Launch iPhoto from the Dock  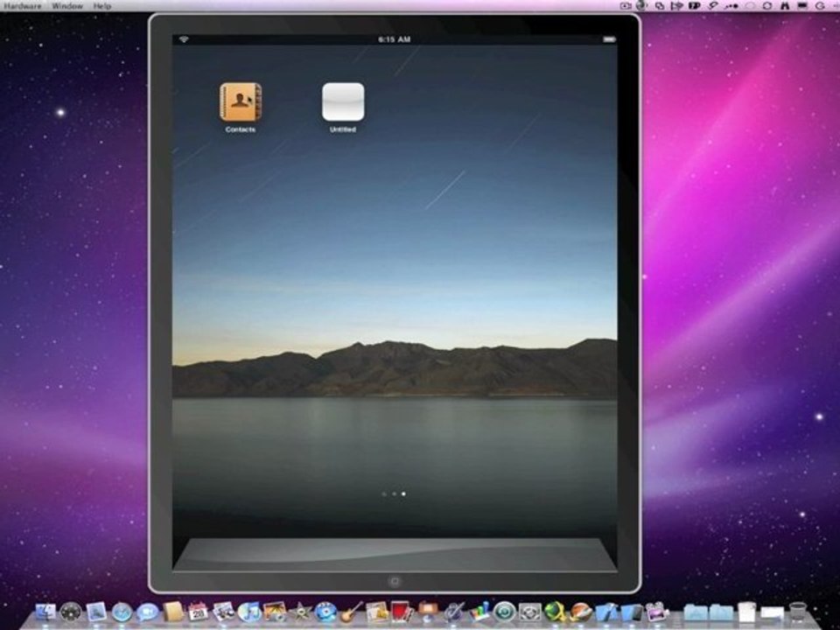point(275,612)
